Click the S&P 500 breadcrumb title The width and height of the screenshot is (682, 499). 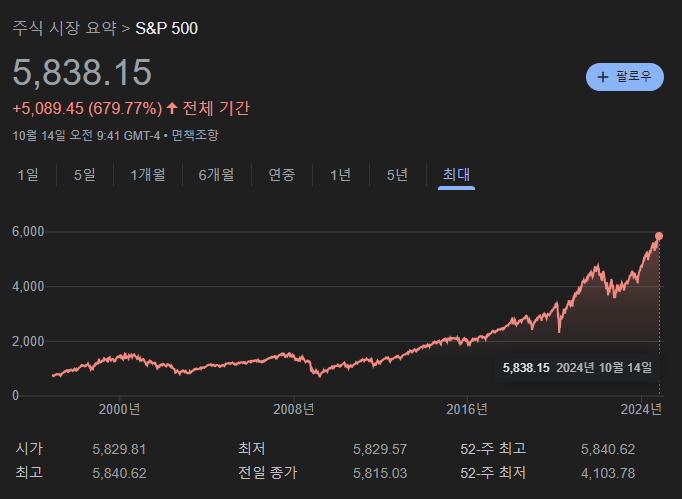point(167,29)
